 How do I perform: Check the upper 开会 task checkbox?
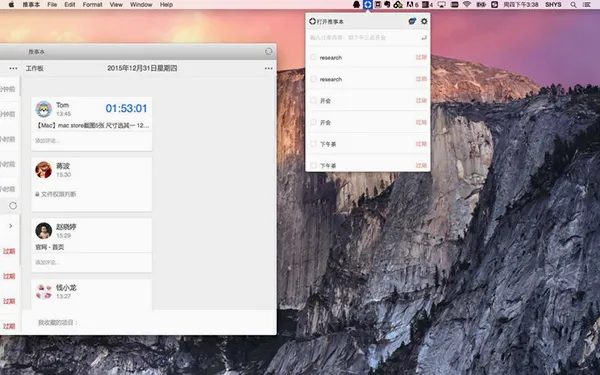pyautogui.click(x=313, y=100)
